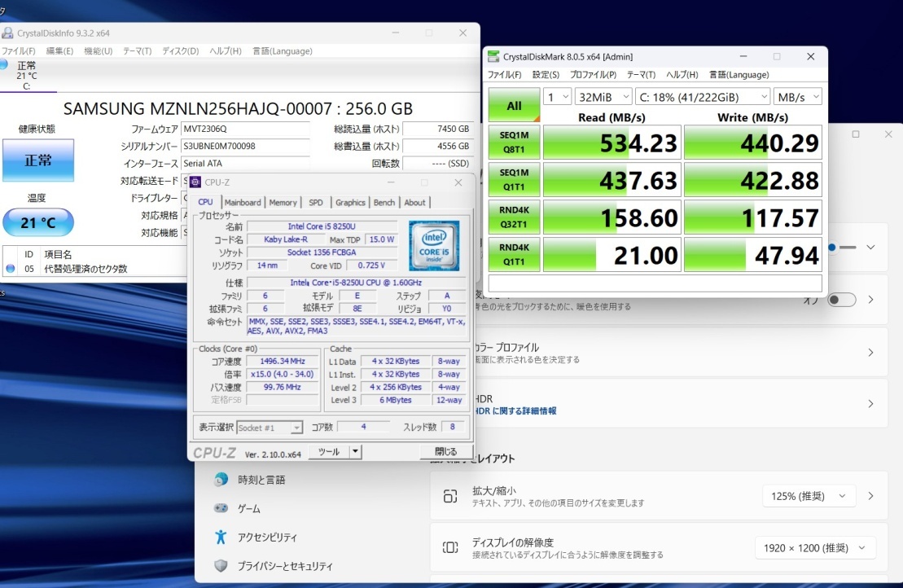
Task: Click the RND4K Q1T1 write result 47.94
Action: click(x=752, y=255)
